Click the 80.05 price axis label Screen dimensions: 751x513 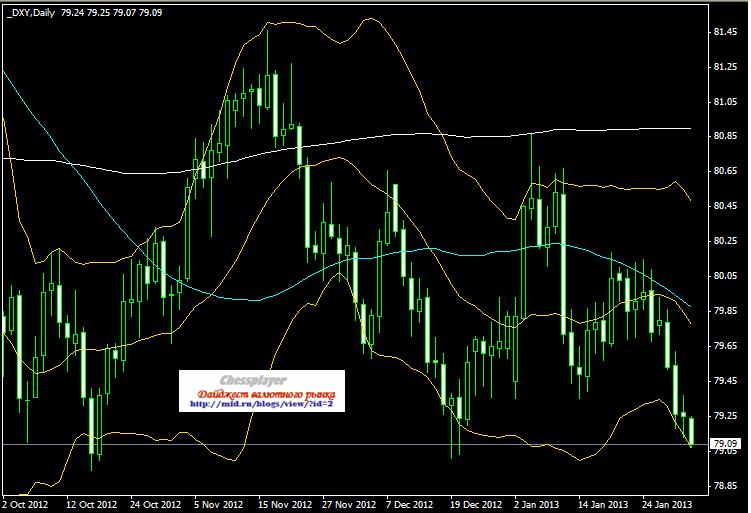point(726,276)
